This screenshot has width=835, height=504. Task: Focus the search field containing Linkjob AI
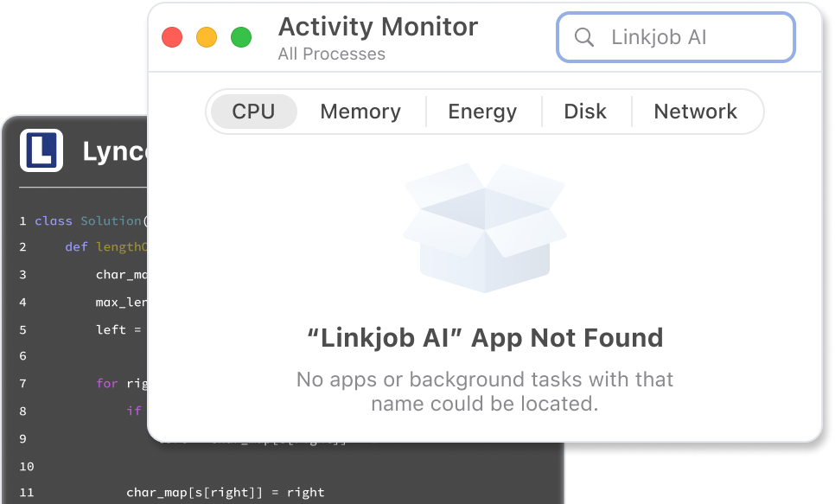[x=692, y=37]
